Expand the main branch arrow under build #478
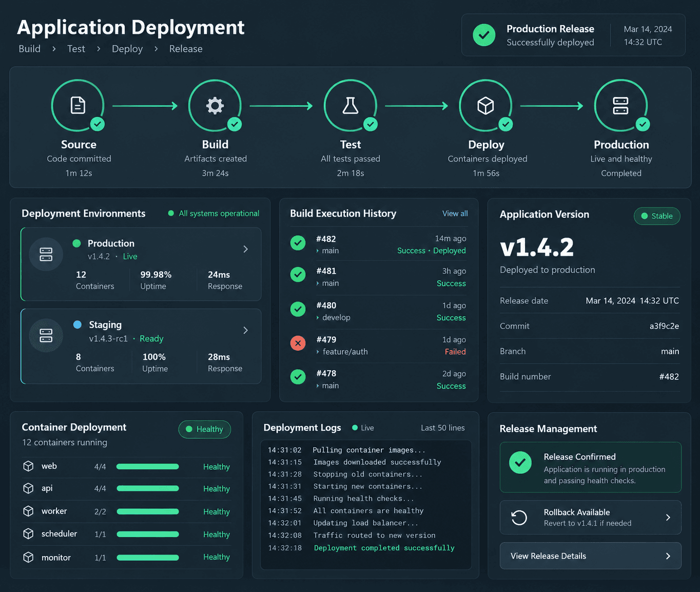The width and height of the screenshot is (700, 592). pyautogui.click(x=318, y=386)
